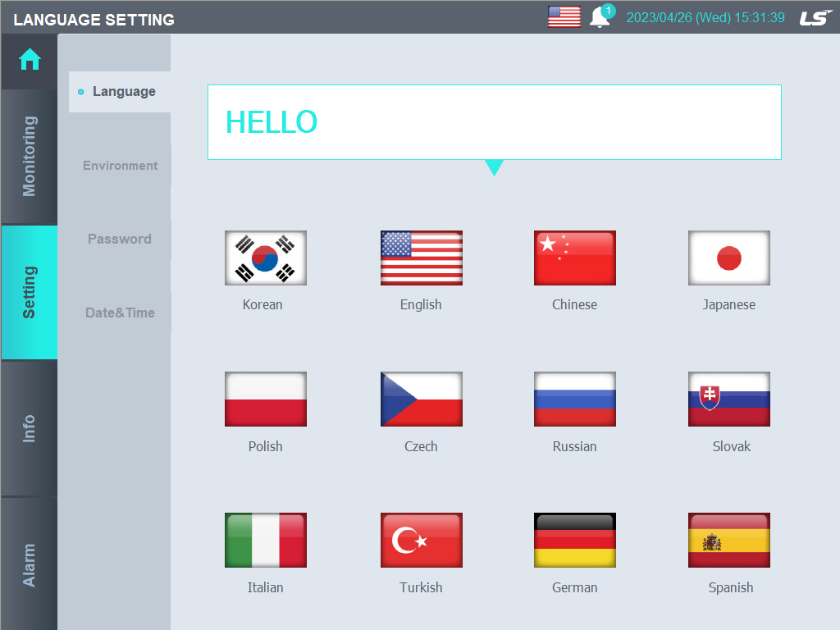Pick the Czech flag icon
The image size is (840, 630).
click(422, 399)
